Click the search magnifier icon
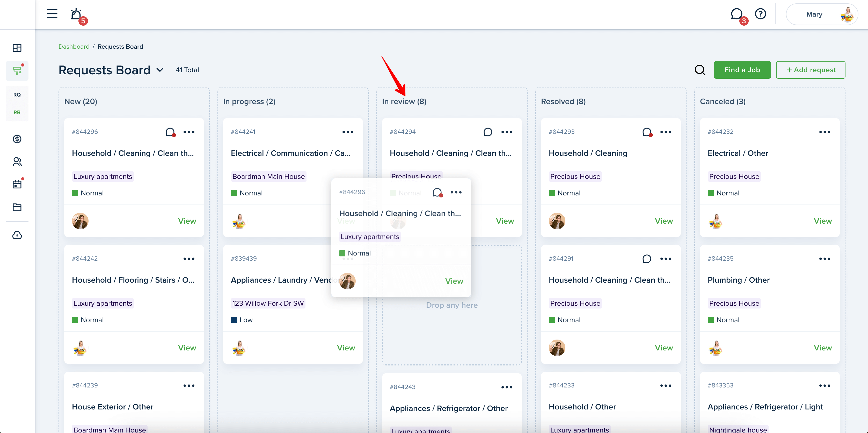The height and width of the screenshot is (433, 868). 700,70
